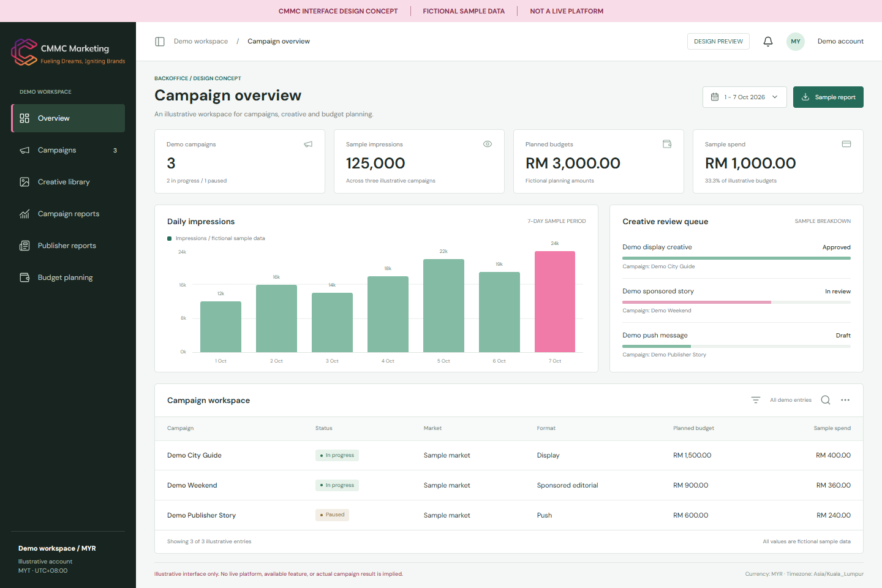The width and height of the screenshot is (882, 588).
Task: Search the Campaign workspace table
Action: (x=826, y=400)
